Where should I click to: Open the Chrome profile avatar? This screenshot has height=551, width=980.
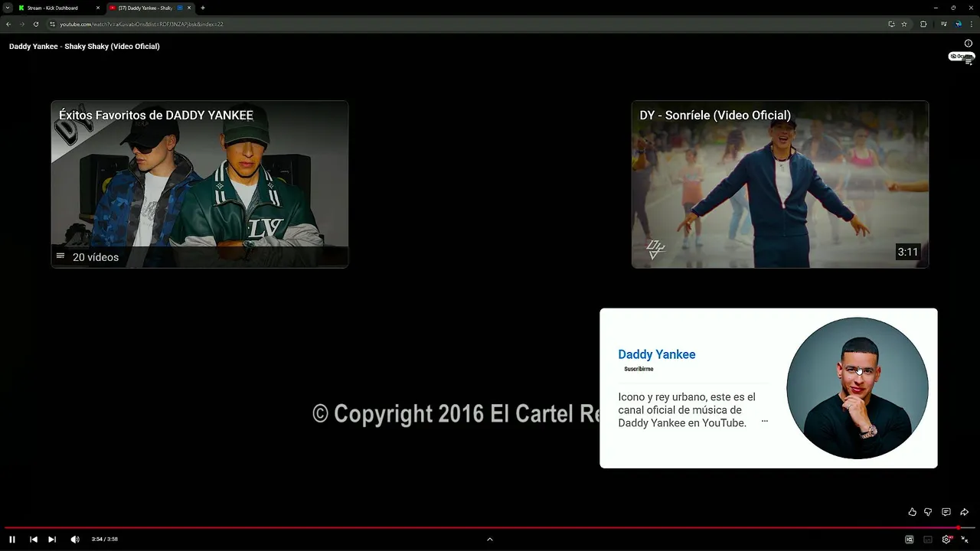coord(959,24)
